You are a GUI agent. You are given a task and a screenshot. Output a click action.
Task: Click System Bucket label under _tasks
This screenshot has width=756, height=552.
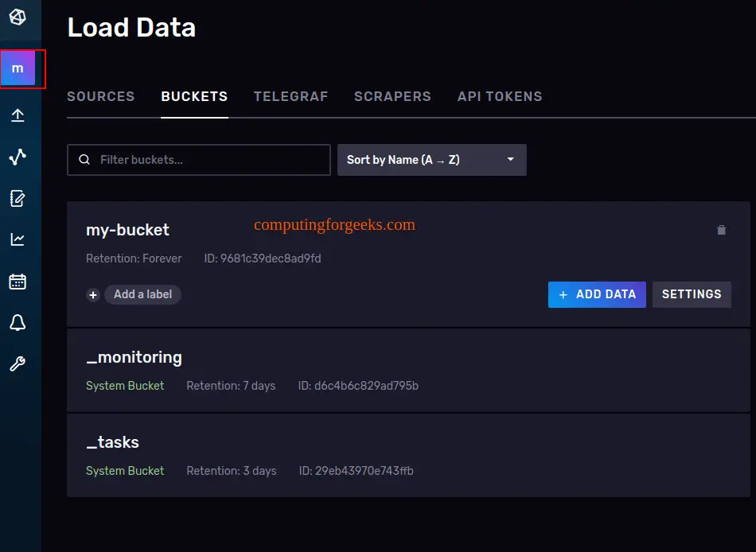(125, 471)
